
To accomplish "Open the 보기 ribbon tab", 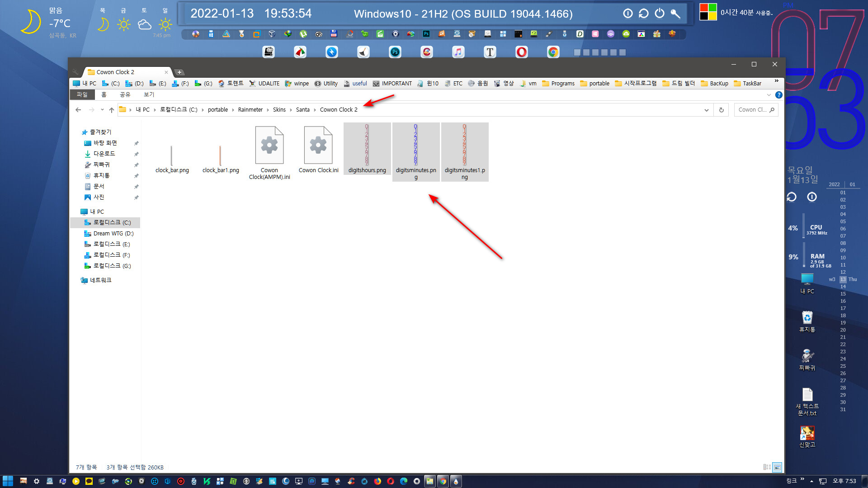I will (x=149, y=94).
